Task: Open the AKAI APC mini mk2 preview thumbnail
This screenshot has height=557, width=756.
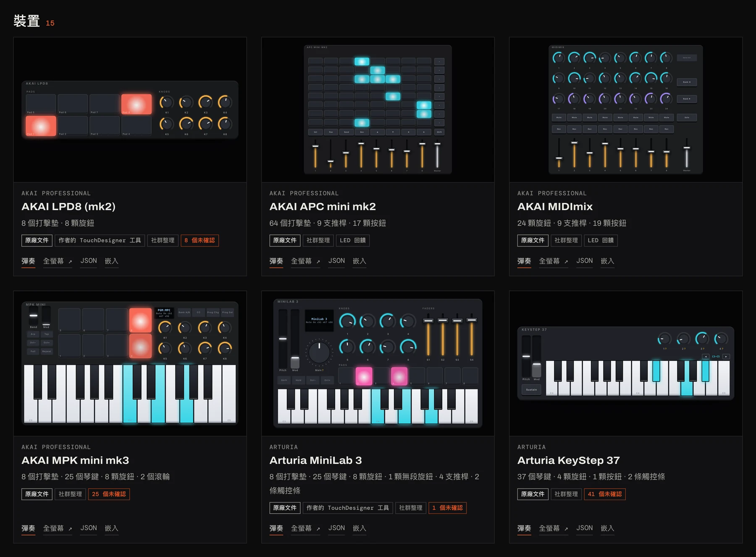Action: 378,110
